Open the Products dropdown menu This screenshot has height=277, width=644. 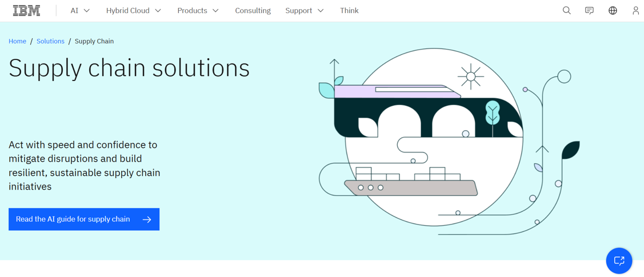[x=198, y=10]
